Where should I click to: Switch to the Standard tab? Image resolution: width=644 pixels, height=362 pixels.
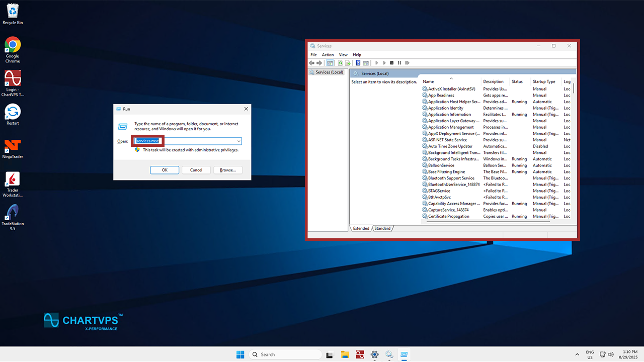(382, 228)
